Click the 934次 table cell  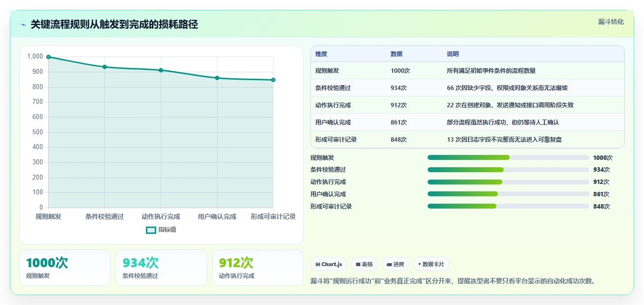point(399,88)
